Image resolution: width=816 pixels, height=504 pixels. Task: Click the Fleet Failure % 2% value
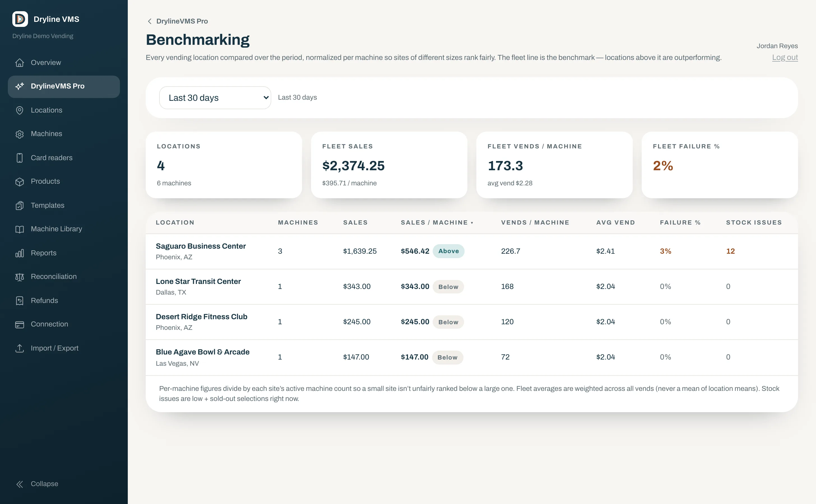663,166
